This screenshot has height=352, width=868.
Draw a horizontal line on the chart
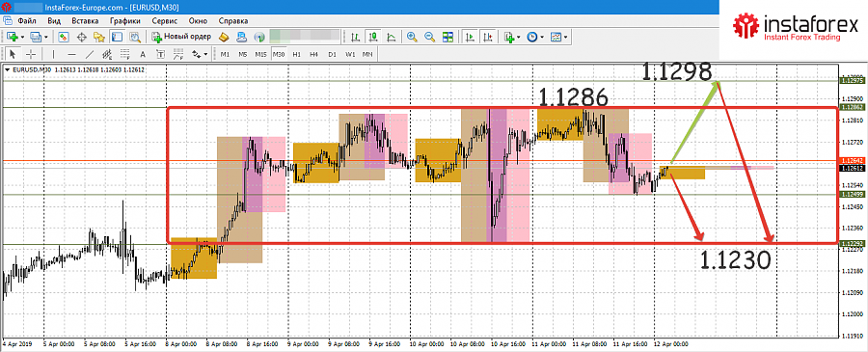[x=71, y=54]
